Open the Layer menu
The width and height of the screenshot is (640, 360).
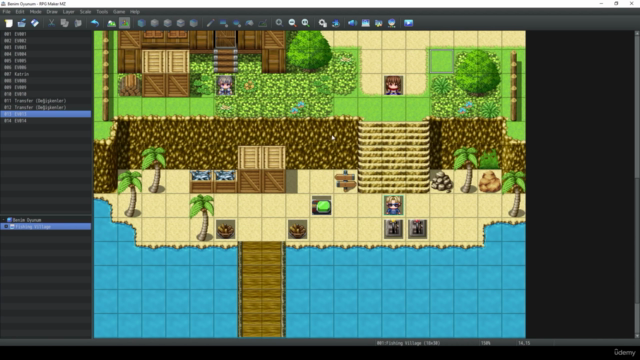(69, 12)
